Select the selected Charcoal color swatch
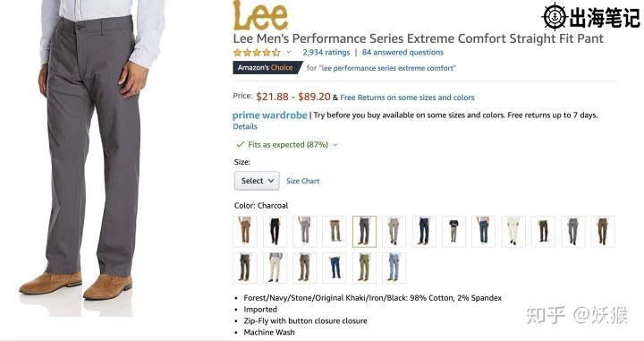This screenshot has width=644, height=341. [x=364, y=231]
